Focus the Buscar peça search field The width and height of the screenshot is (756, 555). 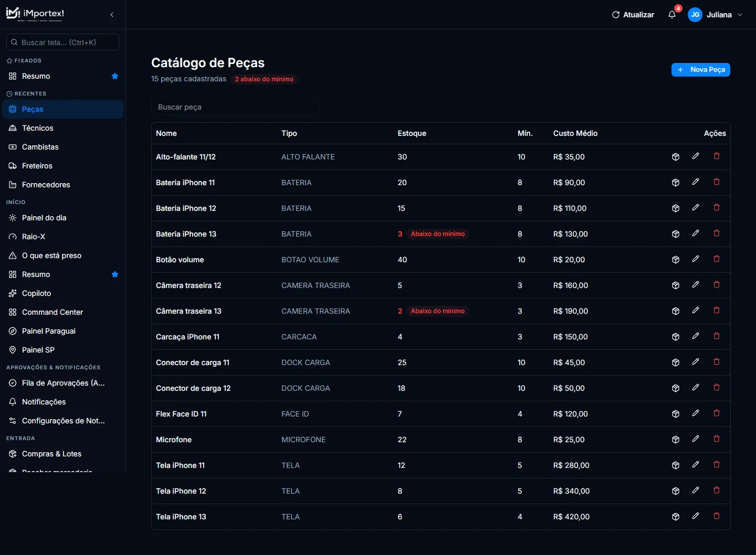click(x=235, y=107)
